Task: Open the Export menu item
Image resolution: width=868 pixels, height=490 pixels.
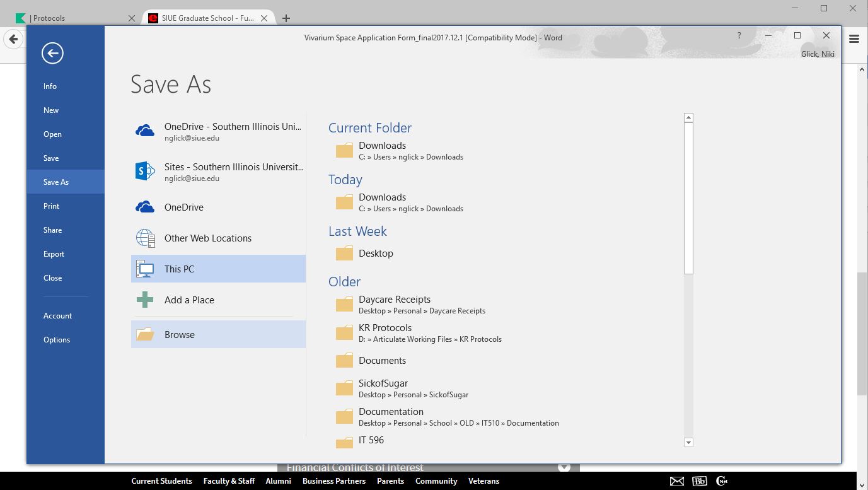Action: (54, 254)
